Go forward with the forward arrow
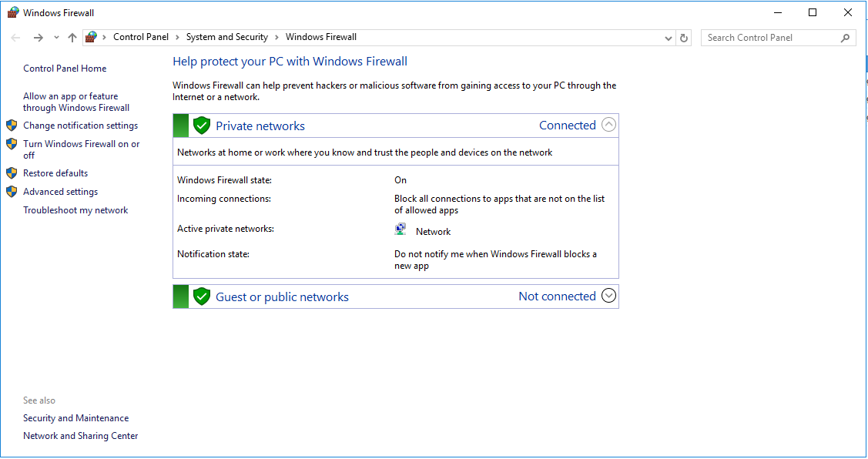This screenshot has width=868, height=459. click(39, 38)
